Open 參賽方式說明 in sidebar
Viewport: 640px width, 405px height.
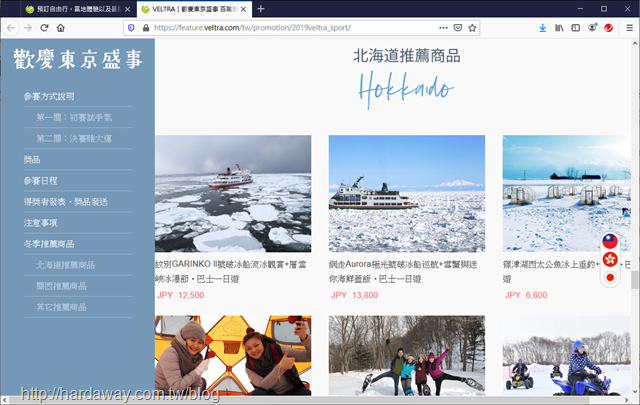pos(49,96)
